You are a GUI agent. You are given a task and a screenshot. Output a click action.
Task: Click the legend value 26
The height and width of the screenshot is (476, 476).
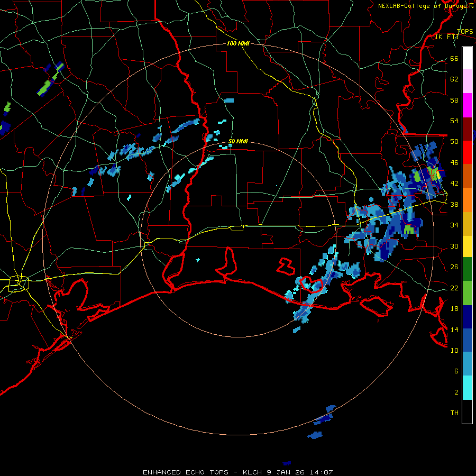pyautogui.click(x=454, y=267)
